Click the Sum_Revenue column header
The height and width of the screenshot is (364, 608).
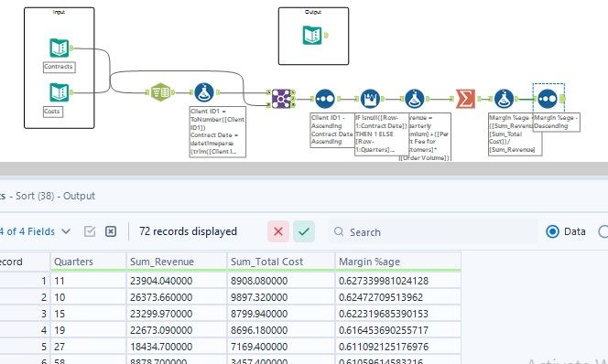(x=177, y=262)
